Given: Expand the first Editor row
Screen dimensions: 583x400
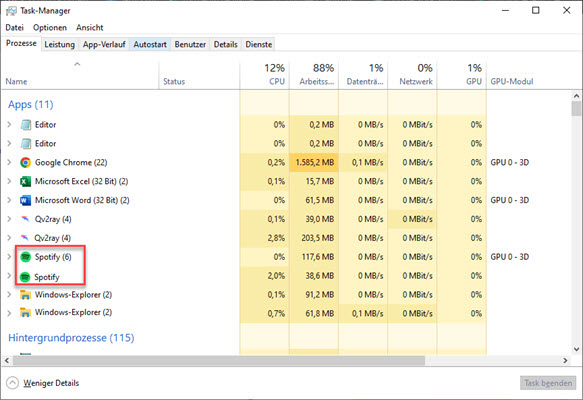Looking at the screenshot, I should 9,125.
